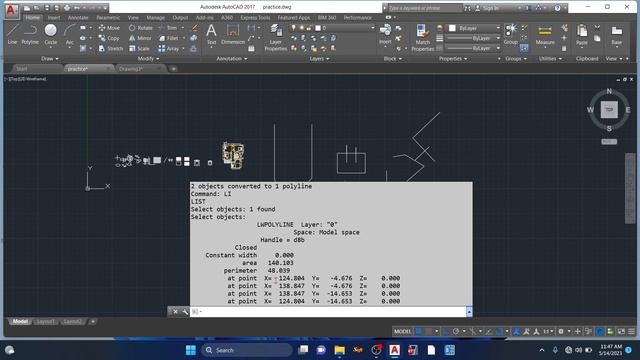Click the command line customize wrench icon

(x=185, y=312)
